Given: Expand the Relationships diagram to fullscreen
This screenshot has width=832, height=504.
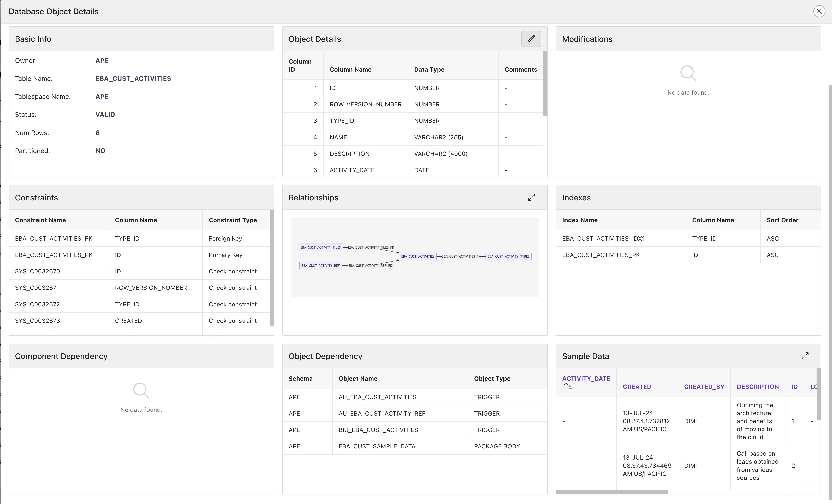Looking at the screenshot, I should 531,197.
